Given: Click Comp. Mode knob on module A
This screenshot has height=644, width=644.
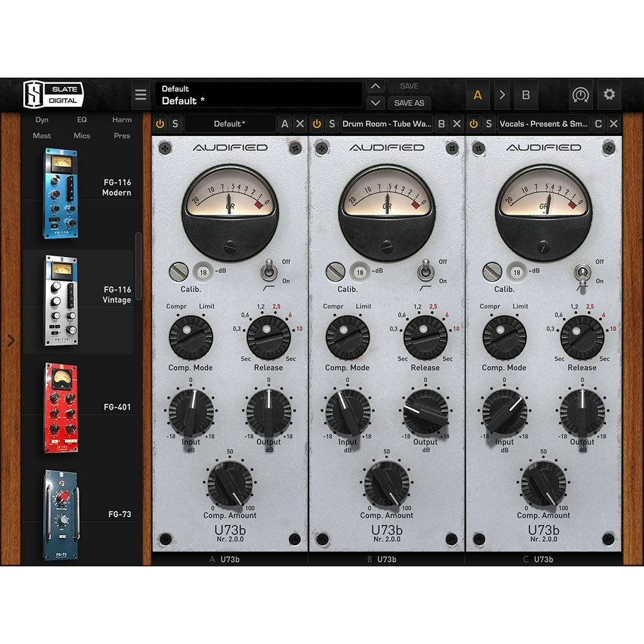Looking at the screenshot, I should pyautogui.click(x=191, y=337).
